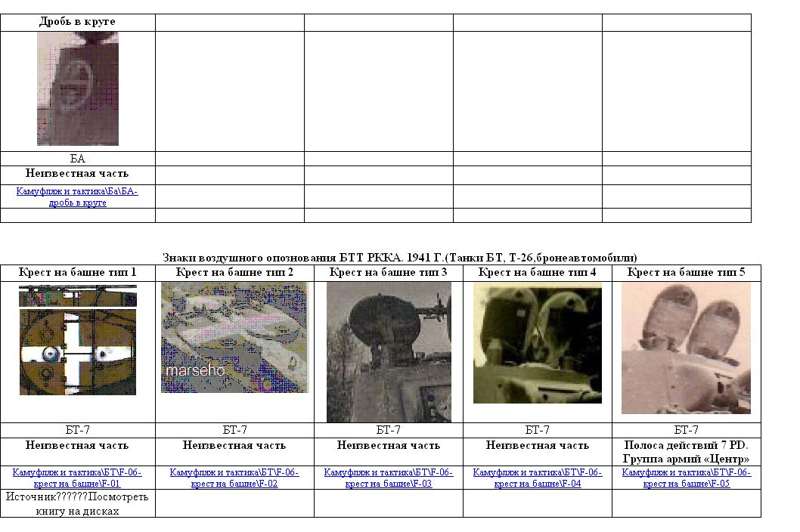
Task: Select the Крест на башне тип 5 heading
Action: coord(687,272)
